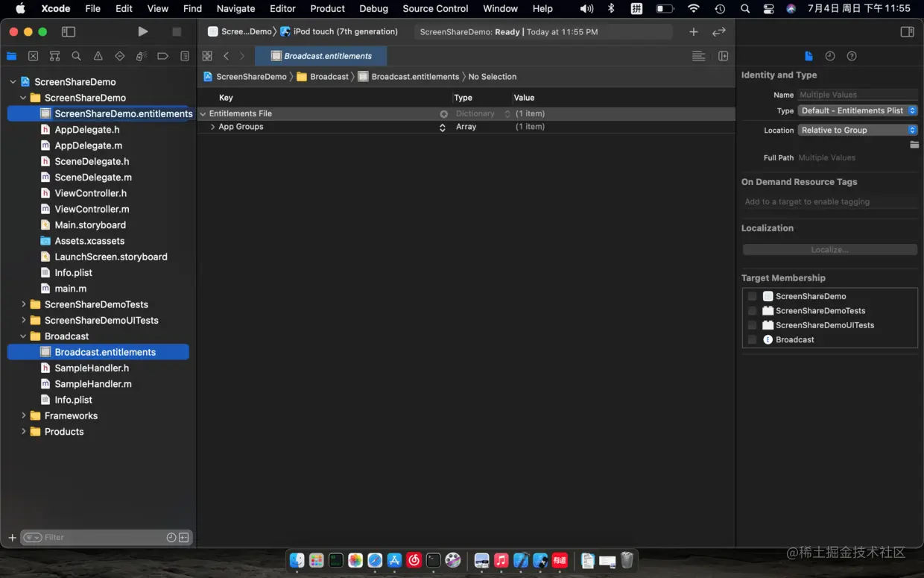Enable ScreenShareDemo target membership checkbox

coord(753,296)
